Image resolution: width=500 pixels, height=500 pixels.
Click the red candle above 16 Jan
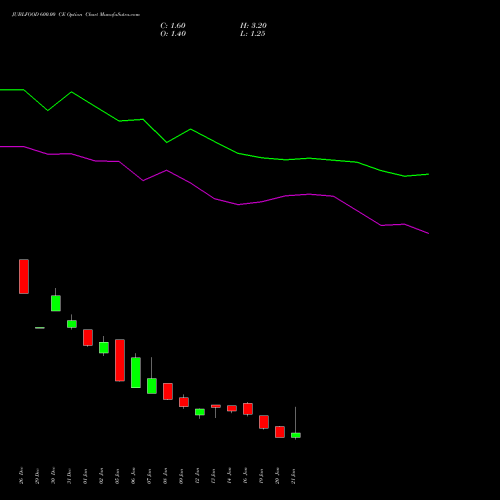[248, 409]
